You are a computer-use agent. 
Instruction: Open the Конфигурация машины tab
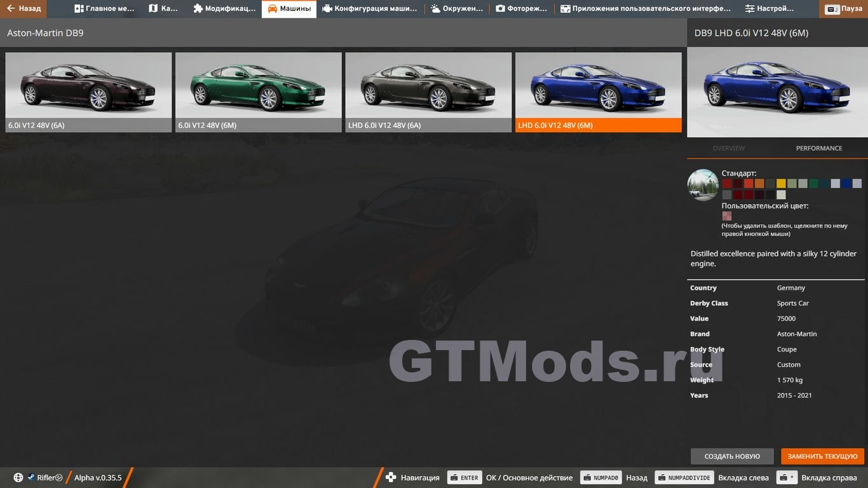coord(370,9)
